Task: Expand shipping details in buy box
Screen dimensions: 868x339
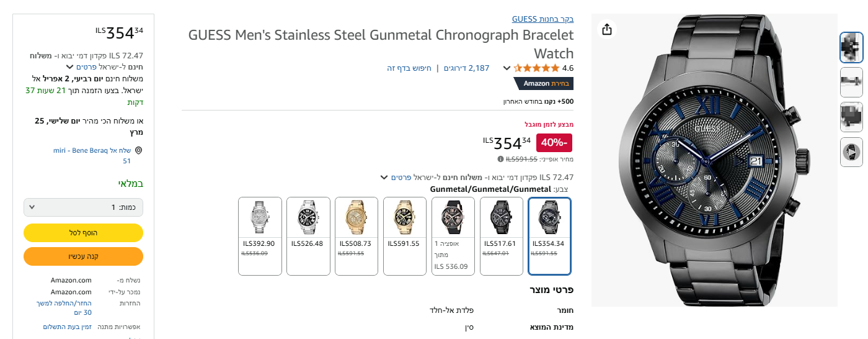Action: 70,66
